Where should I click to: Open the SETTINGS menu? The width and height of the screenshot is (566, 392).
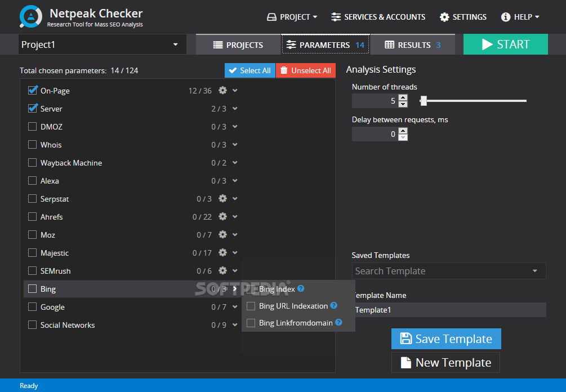463,17
